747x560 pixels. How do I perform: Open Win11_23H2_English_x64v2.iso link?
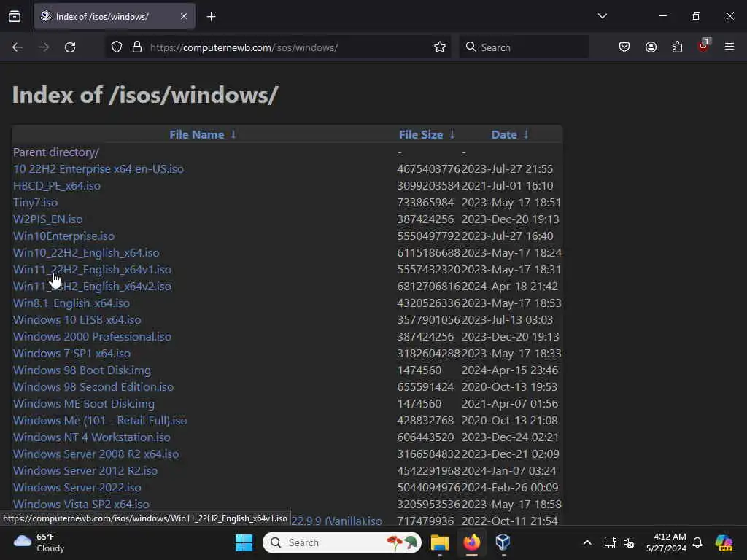92,286
